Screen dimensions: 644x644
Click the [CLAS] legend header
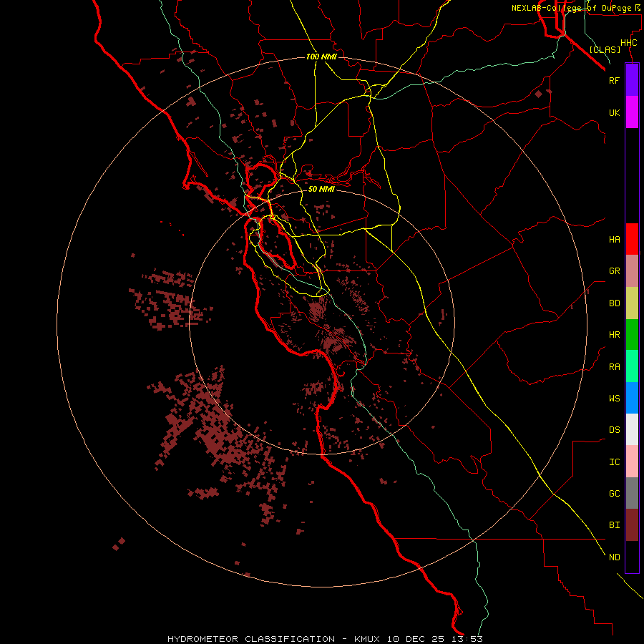pos(605,49)
